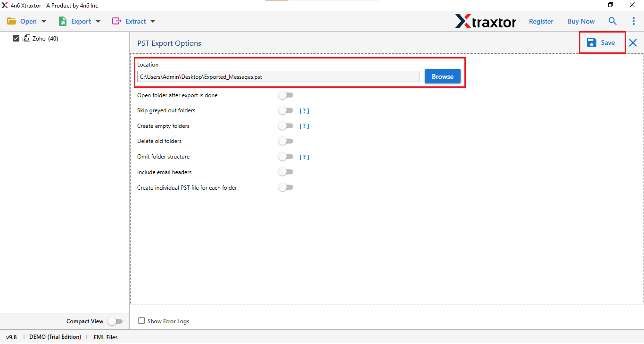Expand the Open dropdown menu
The image size is (644, 344).
click(43, 21)
